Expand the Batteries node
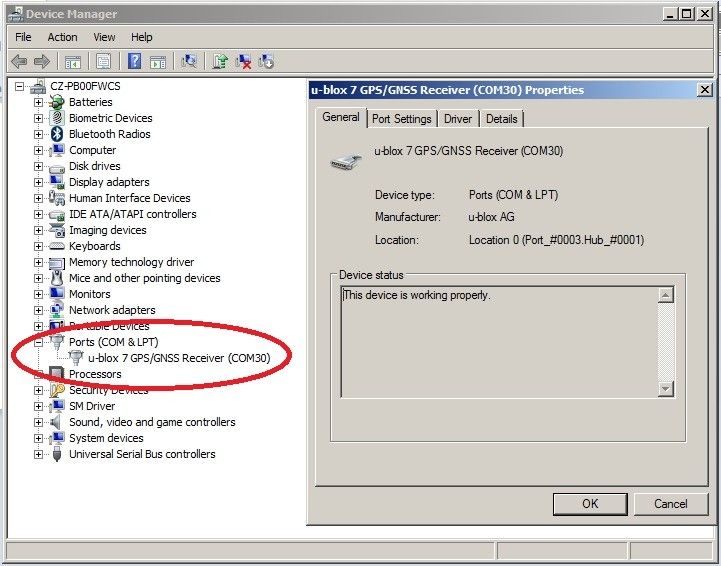The image size is (721, 566). [39, 102]
